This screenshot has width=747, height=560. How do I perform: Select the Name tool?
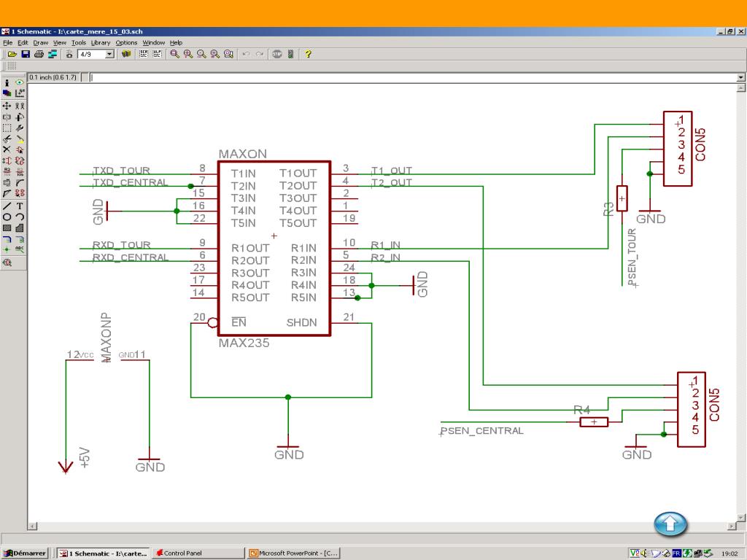pyautogui.click(x=7, y=172)
